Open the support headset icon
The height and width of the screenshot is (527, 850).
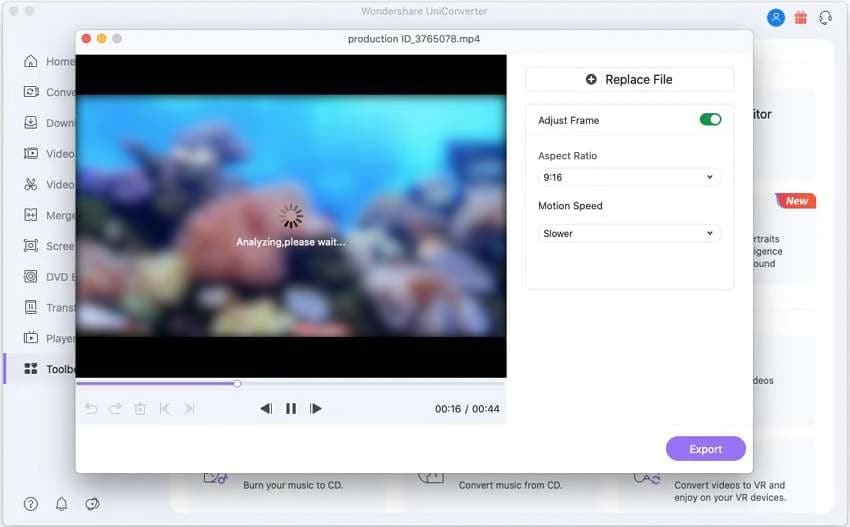point(825,18)
